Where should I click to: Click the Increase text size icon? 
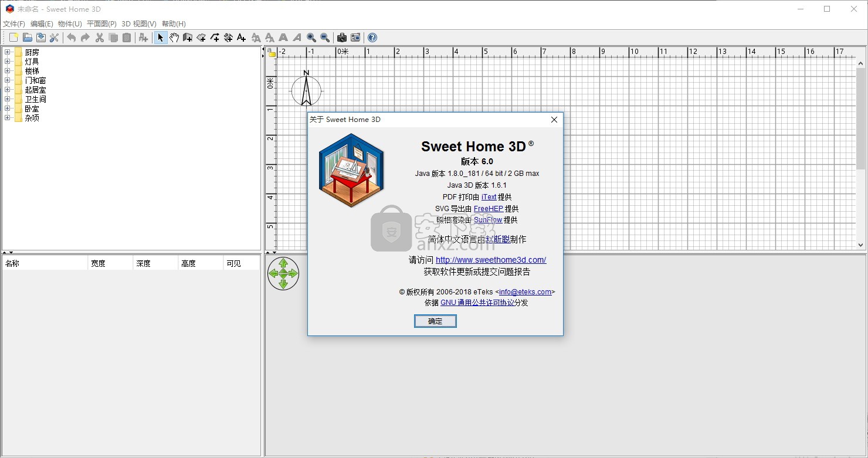click(x=256, y=38)
